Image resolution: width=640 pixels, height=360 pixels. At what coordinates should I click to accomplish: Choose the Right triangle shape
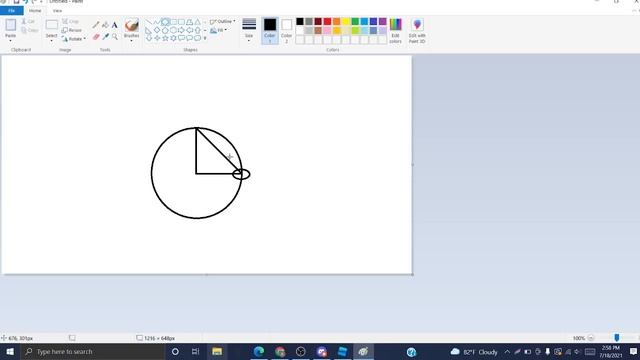(x=149, y=30)
